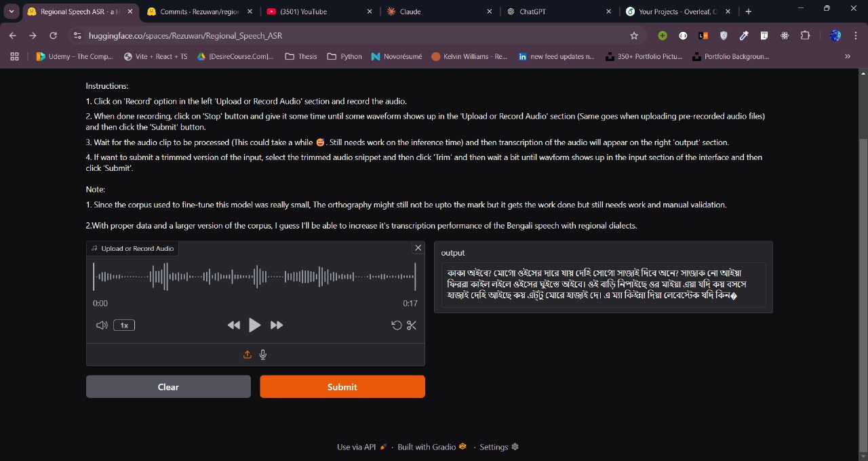Show more bookmarks chevron
The width and height of the screenshot is (868, 461).
click(847, 56)
